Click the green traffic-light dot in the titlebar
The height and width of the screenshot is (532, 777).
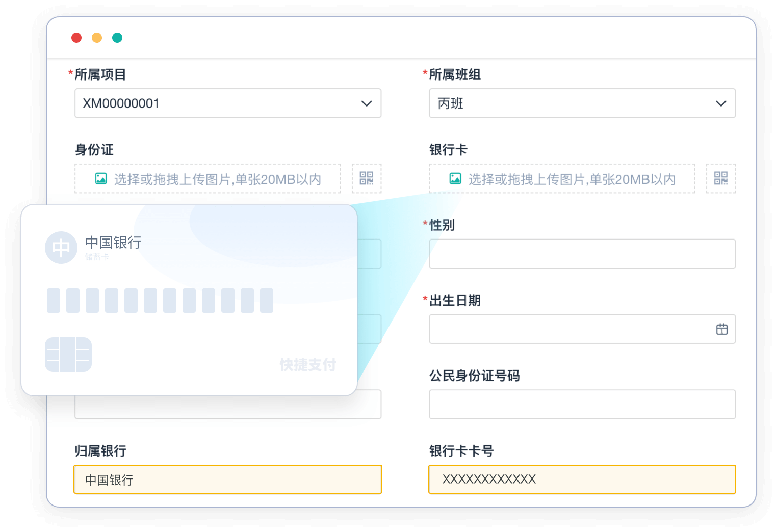pyautogui.click(x=117, y=37)
